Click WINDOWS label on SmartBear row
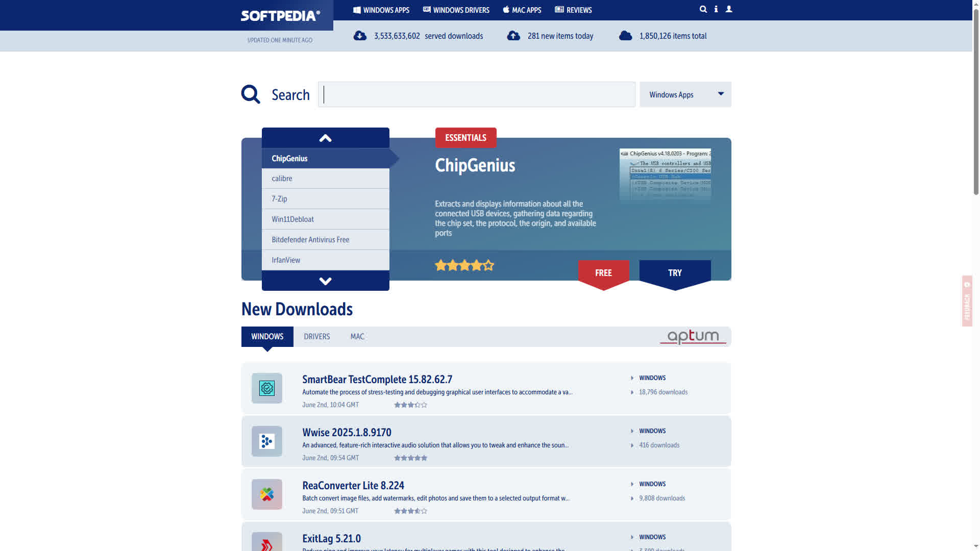The width and height of the screenshot is (980, 551). click(652, 378)
